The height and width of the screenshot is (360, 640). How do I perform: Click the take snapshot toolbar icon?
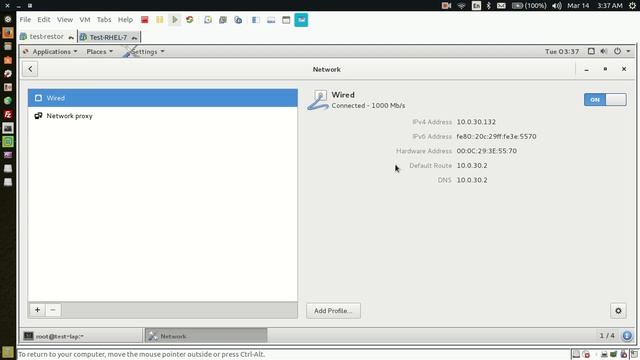click(x=208, y=20)
